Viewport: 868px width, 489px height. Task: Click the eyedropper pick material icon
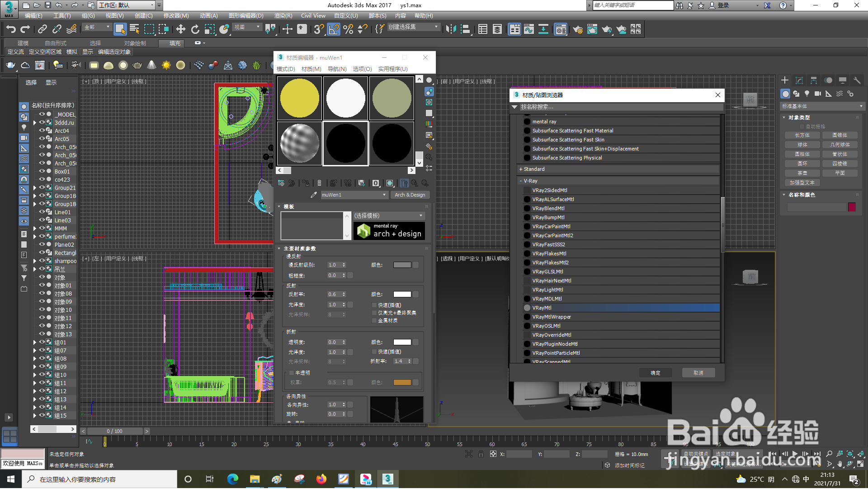(x=313, y=195)
